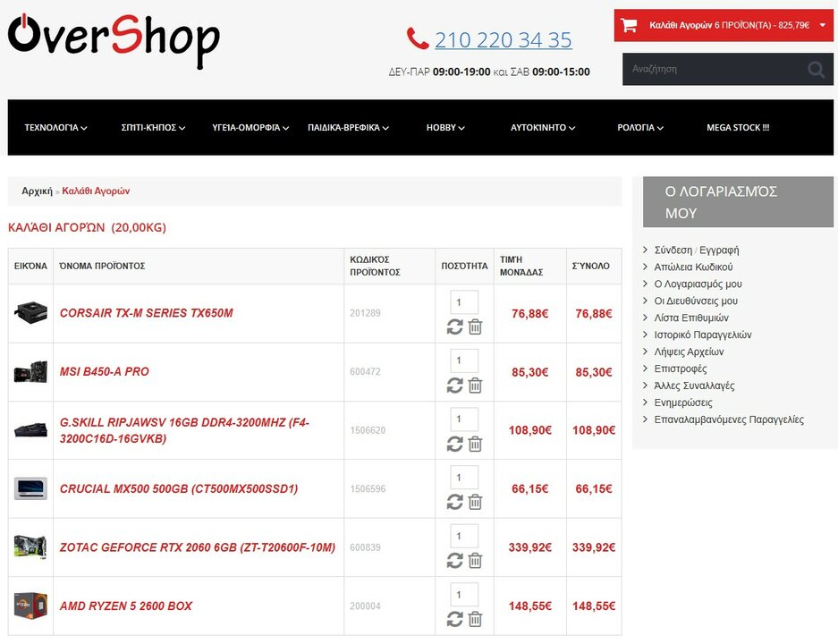Delete Crucial MX500 via trash icon

click(475, 502)
